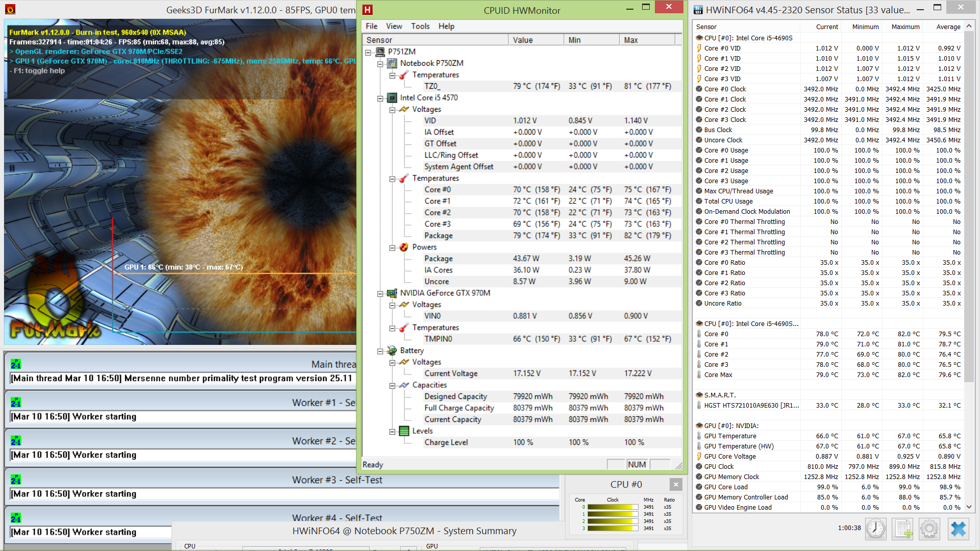Collapse the NVIDIA GeForce GTX 970M node
This screenshot has width=980, height=551.
[380, 293]
